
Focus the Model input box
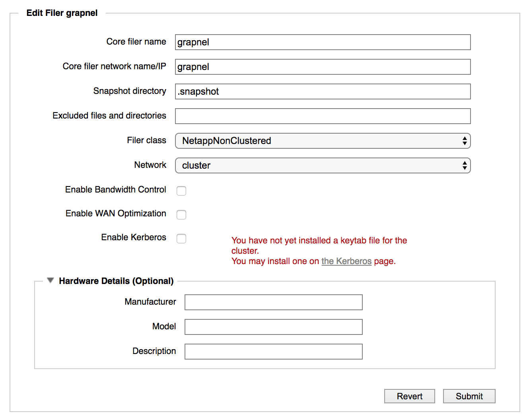(x=274, y=327)
